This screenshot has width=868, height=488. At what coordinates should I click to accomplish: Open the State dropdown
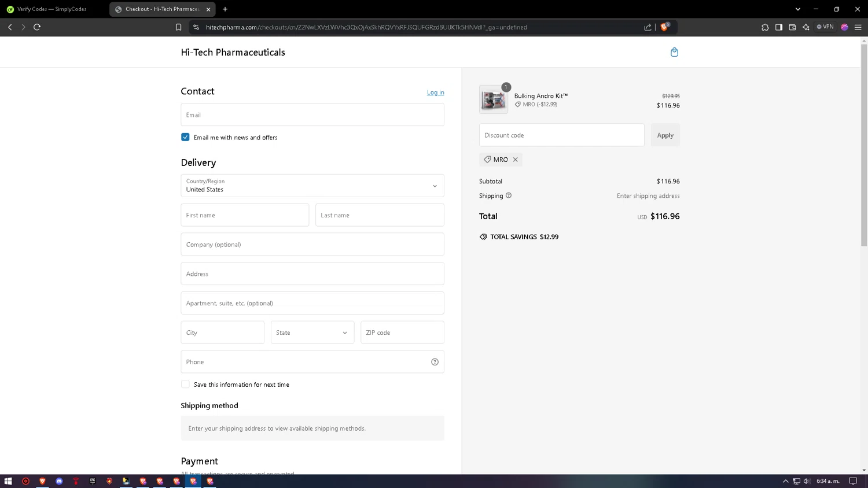(312, 332)
